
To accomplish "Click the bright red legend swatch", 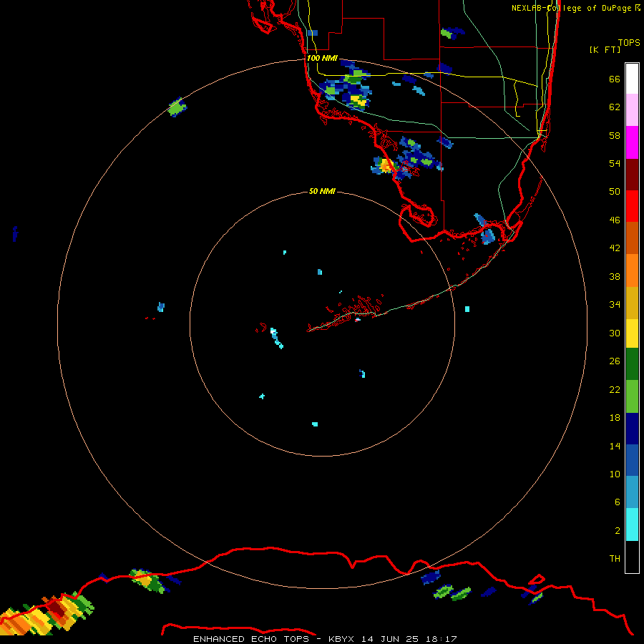I will pyautogui.click(x=632, y=206).
